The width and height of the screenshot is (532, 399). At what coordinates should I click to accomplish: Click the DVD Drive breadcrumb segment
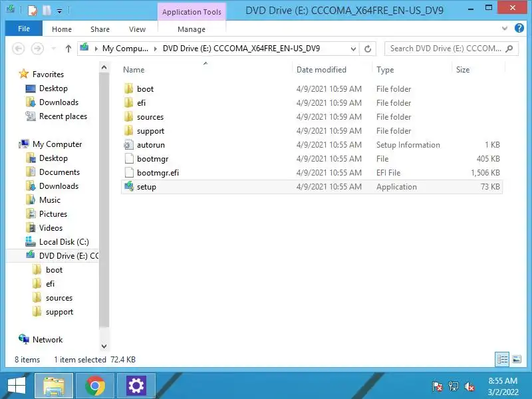point(241,49)
